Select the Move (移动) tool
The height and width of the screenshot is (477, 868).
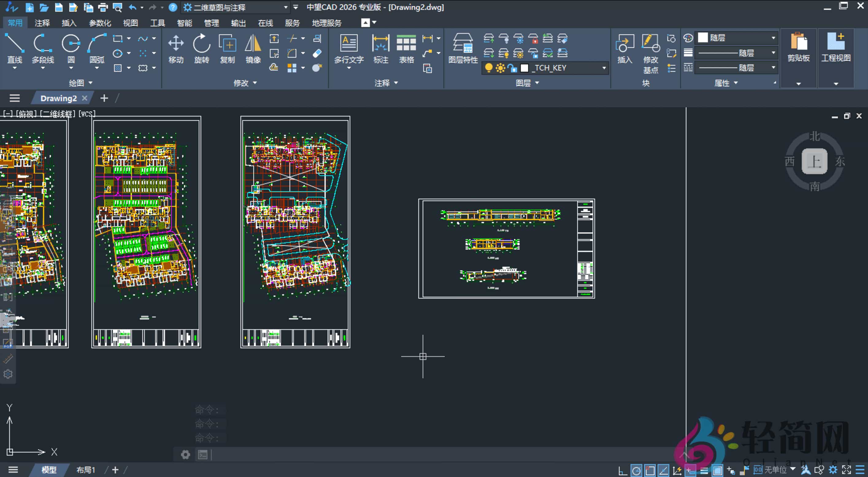coord(176,44)
